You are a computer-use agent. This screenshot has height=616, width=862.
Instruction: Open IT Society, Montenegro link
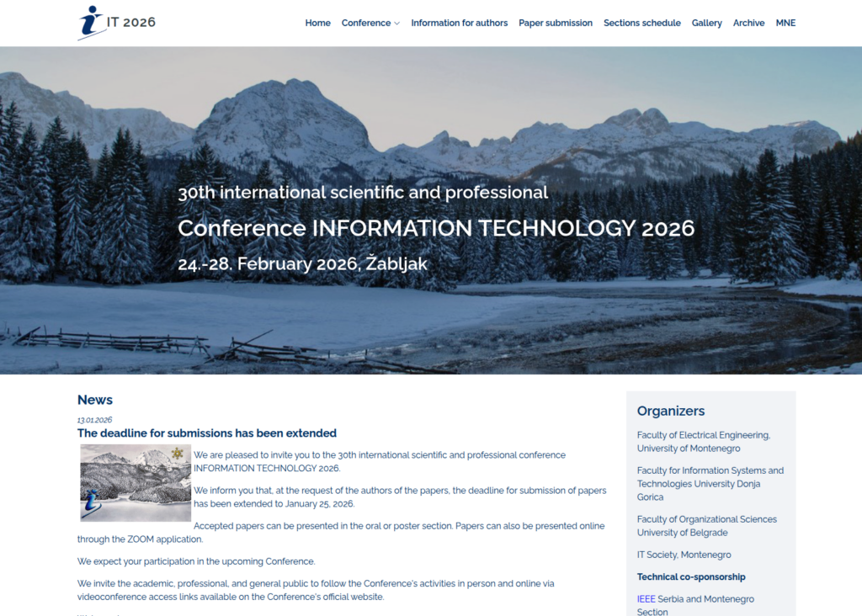click(684, 555)
